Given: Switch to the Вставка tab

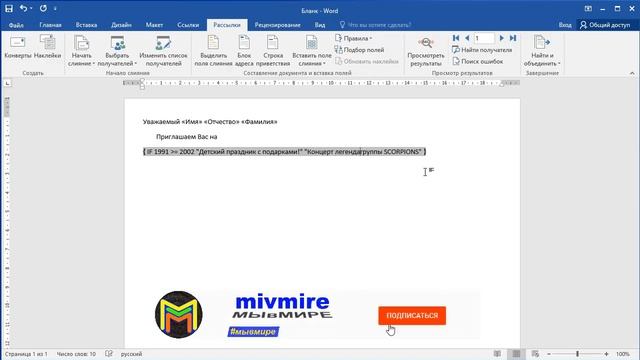Looking at the screenshot, I should (x=87, y=25).
